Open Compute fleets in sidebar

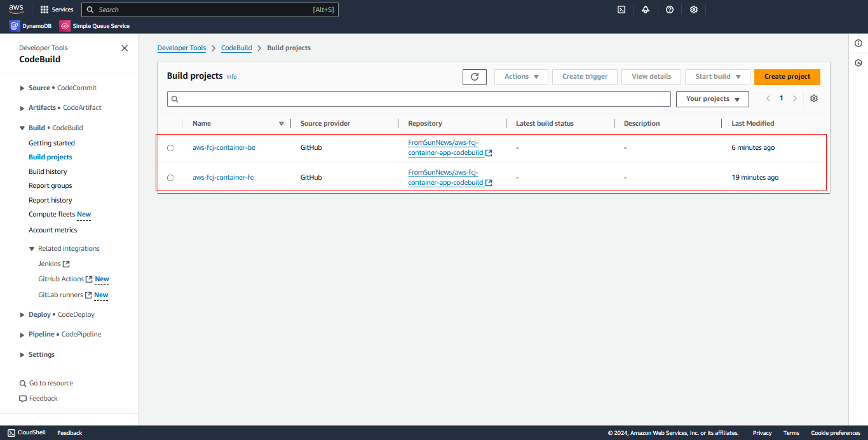[51, 215]
